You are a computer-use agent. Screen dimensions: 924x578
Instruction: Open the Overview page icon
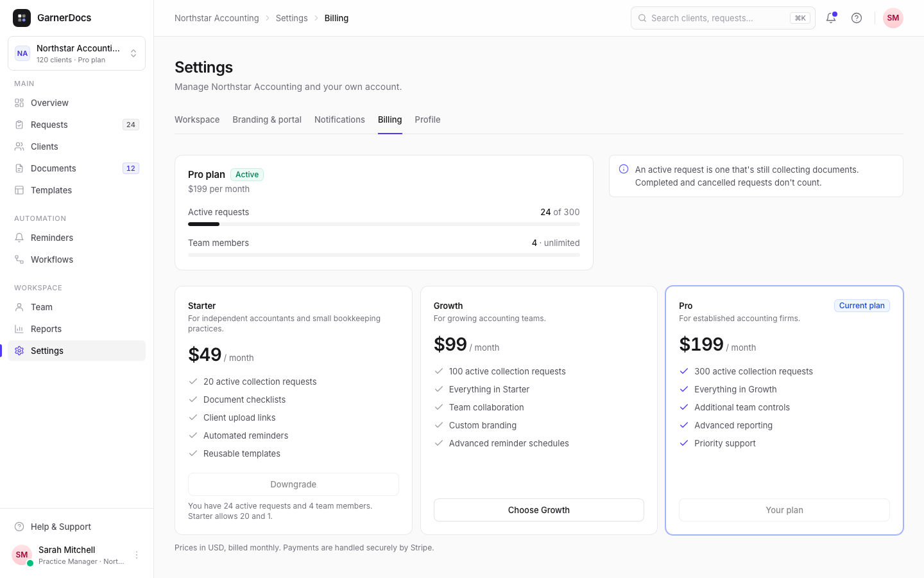(x=19, y=103)
